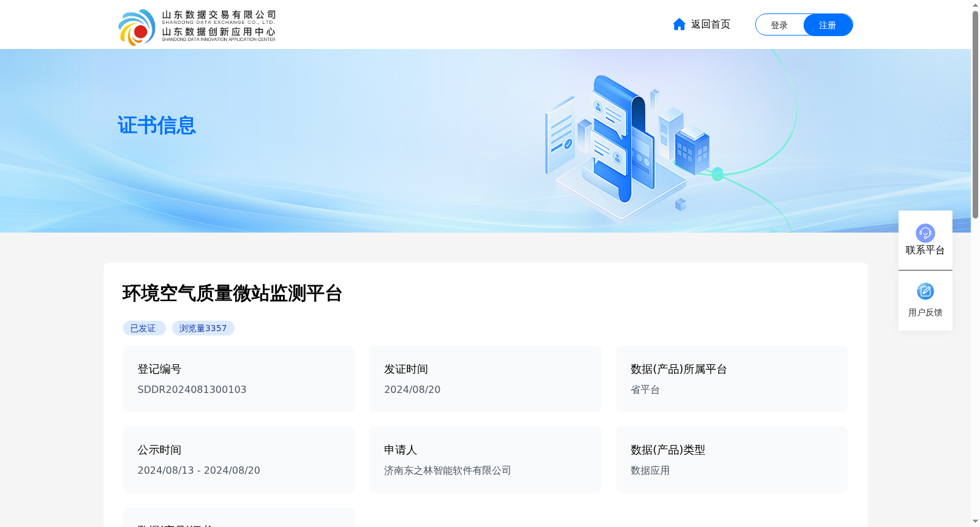Click the 浏览量3357 tag
This screenshot has height=527, width=980.
click(x=203, y=328)
